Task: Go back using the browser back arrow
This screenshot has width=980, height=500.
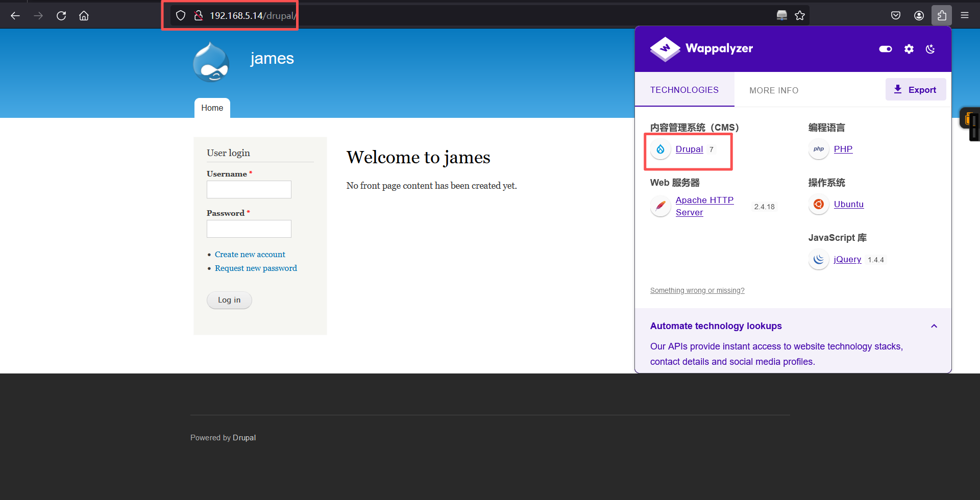Action: pyautogui.click(x=15, y=16)
